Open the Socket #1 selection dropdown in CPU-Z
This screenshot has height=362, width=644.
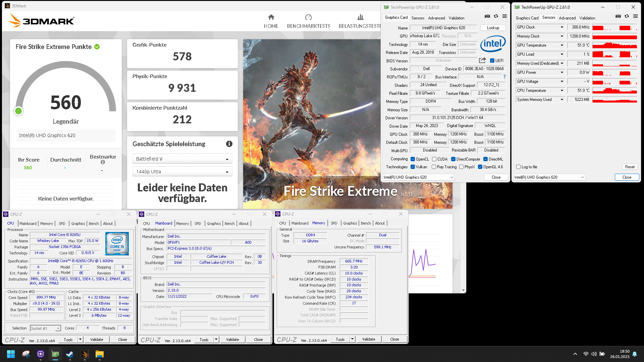click(x=45, y=328)
